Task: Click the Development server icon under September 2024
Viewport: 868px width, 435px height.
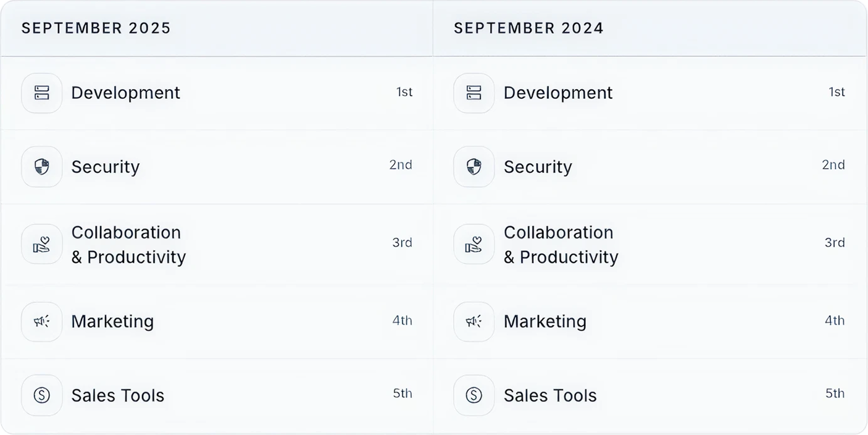Action: [474, 93]
